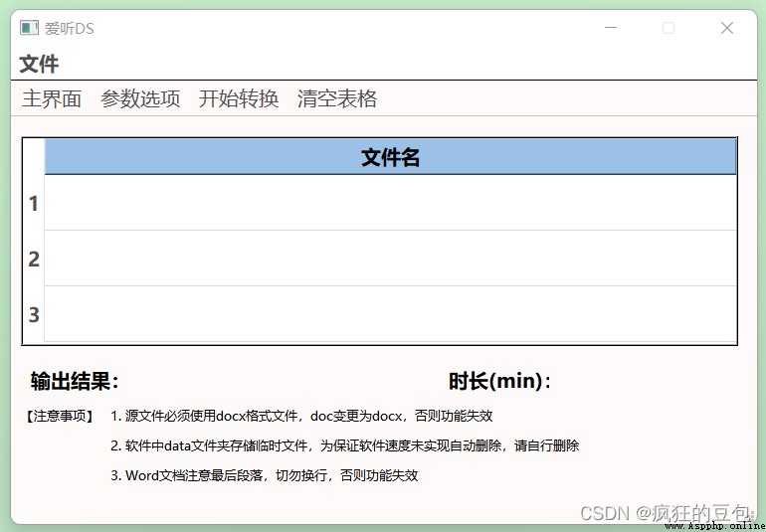Select row header 3 in the table

tap(33, 314)
